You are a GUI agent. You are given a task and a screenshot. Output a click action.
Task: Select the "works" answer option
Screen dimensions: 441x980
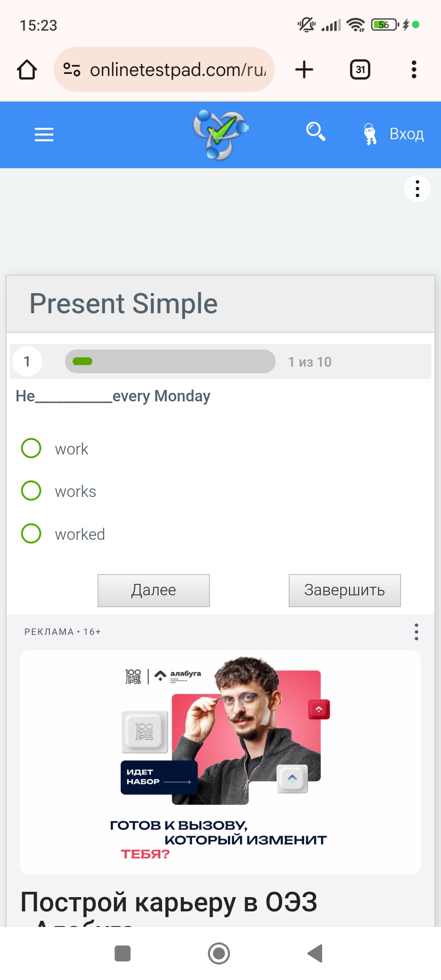point(31,491)
